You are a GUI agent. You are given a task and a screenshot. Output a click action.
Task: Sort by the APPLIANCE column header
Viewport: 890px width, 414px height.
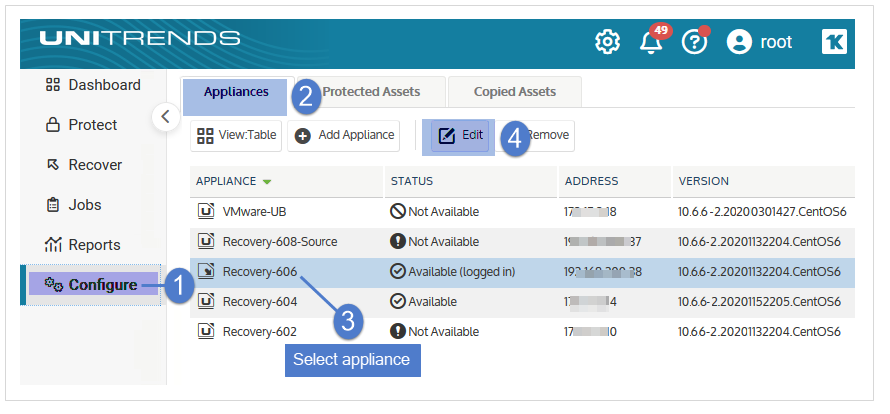226,182
